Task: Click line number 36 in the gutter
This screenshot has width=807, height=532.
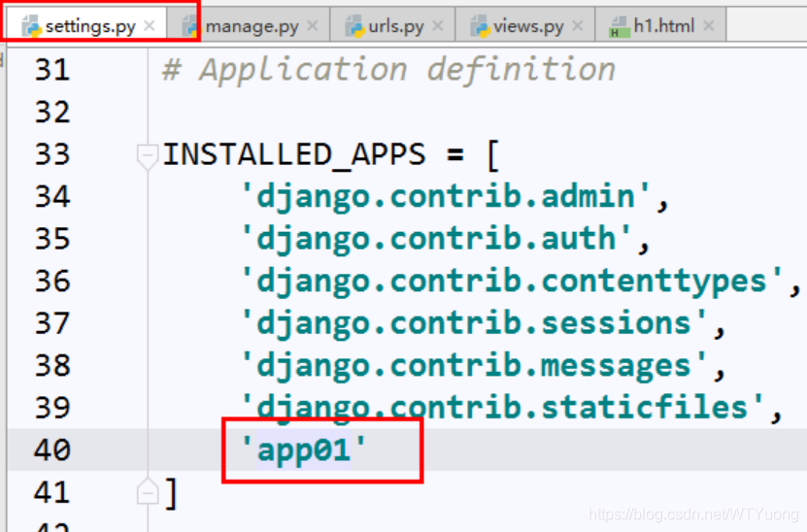Action: pos(52,281)
